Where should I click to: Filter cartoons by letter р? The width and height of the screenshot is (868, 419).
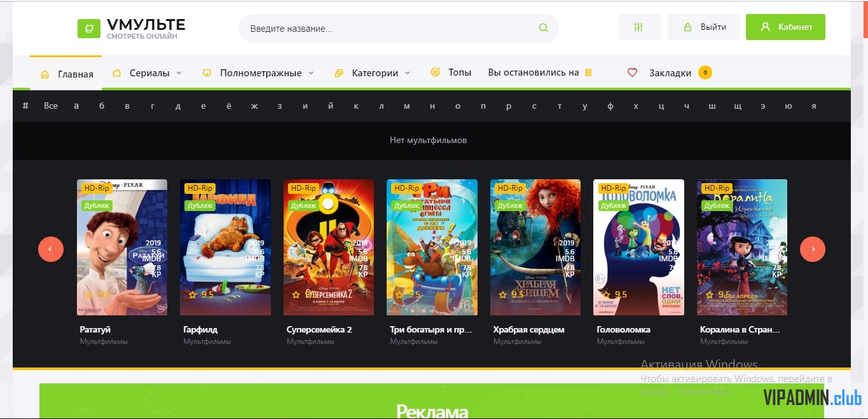coord(509,106)
